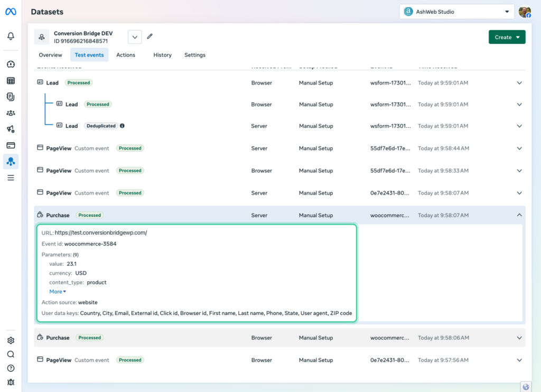This screenshot has width=541, height=392.
Task: Click the green Create button
Action: pos(507,37)
